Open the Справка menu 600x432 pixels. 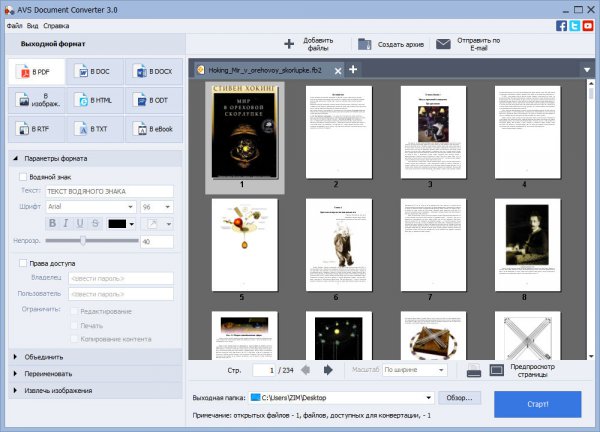[56, 26]
